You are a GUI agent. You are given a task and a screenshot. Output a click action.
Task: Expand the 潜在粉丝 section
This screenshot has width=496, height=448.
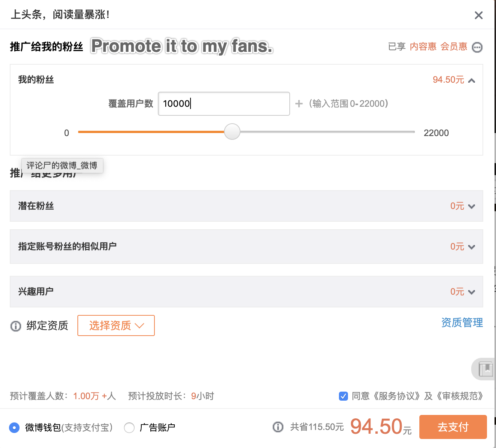coord(472,206)
